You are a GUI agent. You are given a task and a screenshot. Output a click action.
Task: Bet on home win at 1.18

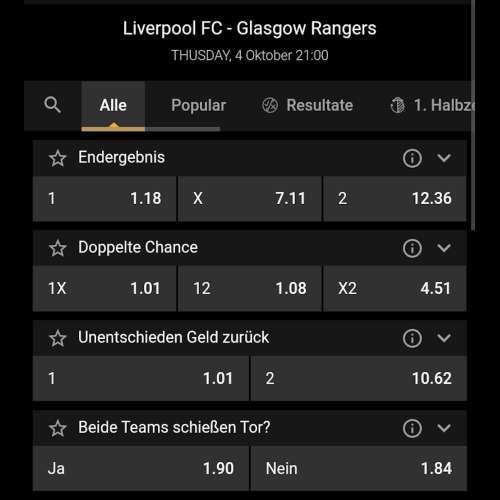105,199
